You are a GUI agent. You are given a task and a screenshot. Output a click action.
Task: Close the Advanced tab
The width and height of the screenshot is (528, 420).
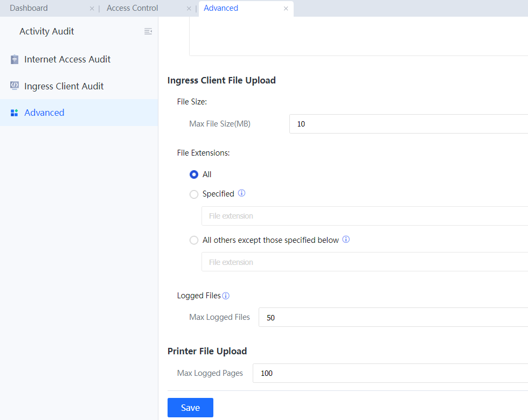pos(286,9)
